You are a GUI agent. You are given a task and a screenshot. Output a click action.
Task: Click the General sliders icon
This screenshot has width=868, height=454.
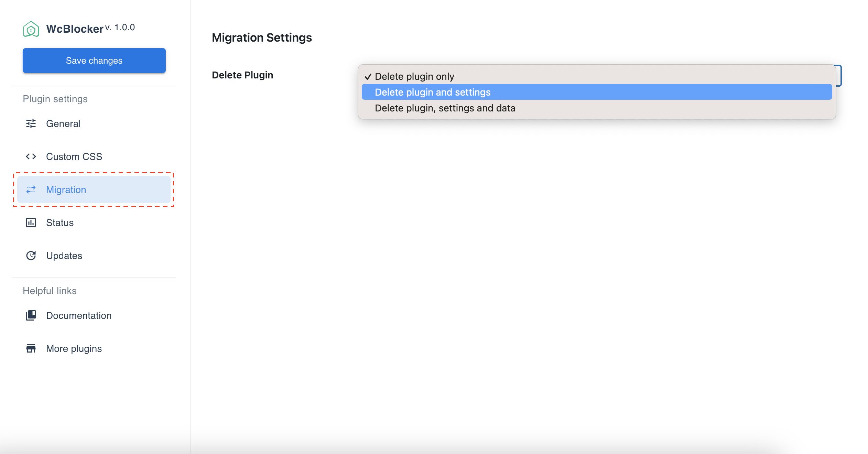point(31,123)
